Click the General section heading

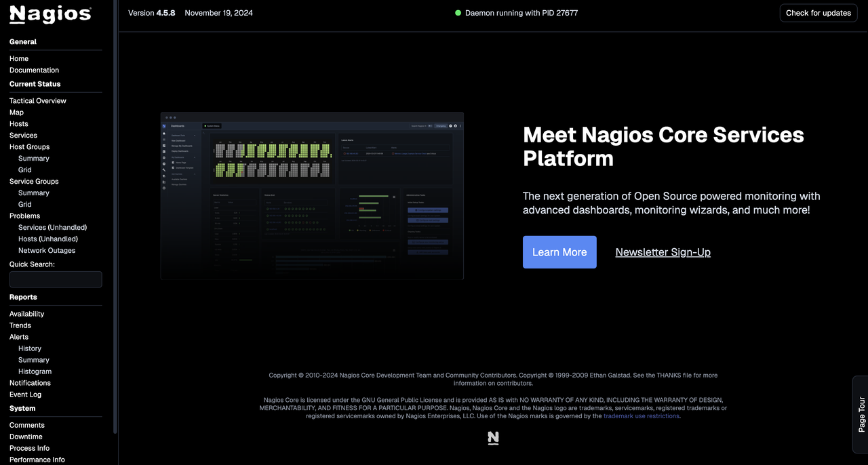(23, 41)
